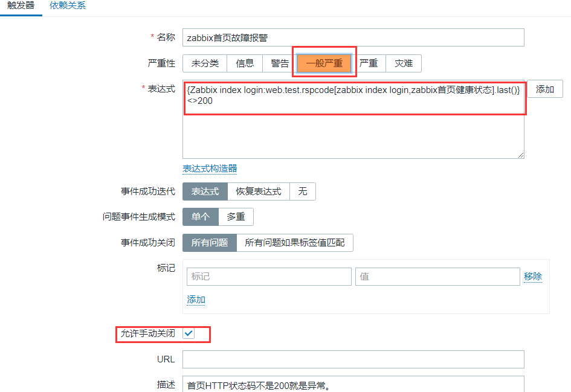Select 未分类 severity
The height and width of the screenshot is (392, 571).
coord(205,63)
